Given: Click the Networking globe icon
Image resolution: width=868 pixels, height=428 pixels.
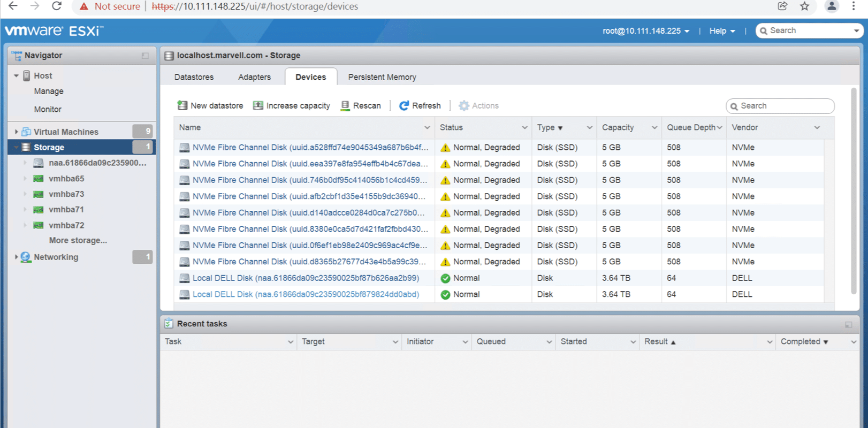Looking at the screenshot, I should tap(26, 257).
